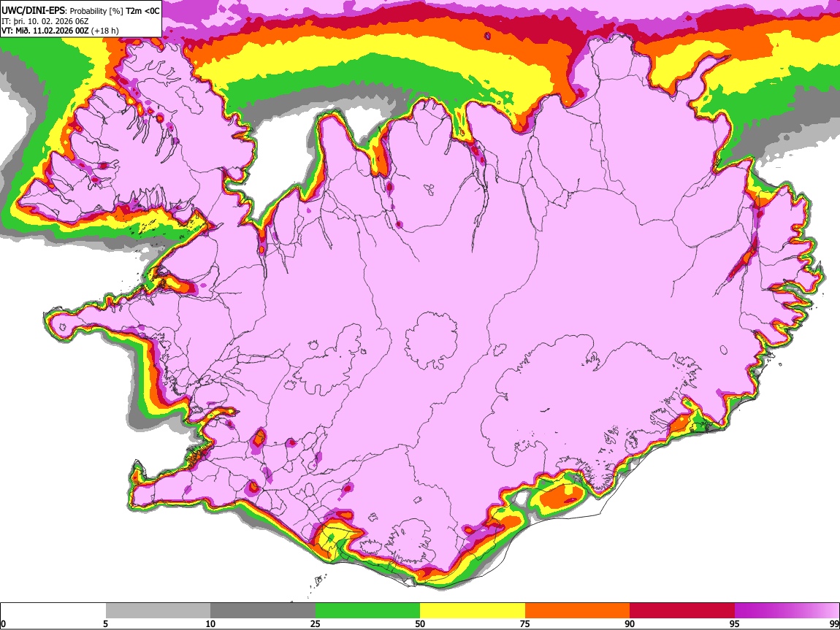
Task: Click legend tick label '90'
Action: pyautogui.click(x=630, y=624)
